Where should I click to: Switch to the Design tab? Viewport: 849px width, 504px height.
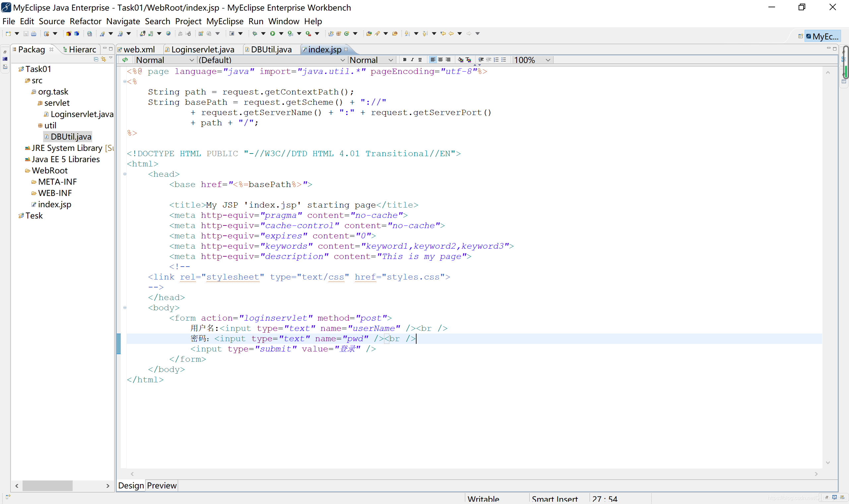(x=131, y=485)
